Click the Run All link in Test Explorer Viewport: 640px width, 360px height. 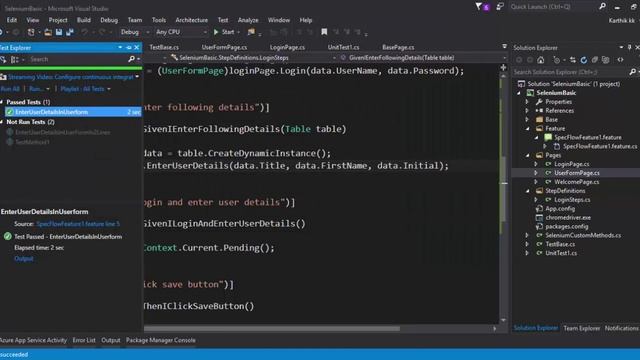tap(10, 89)
